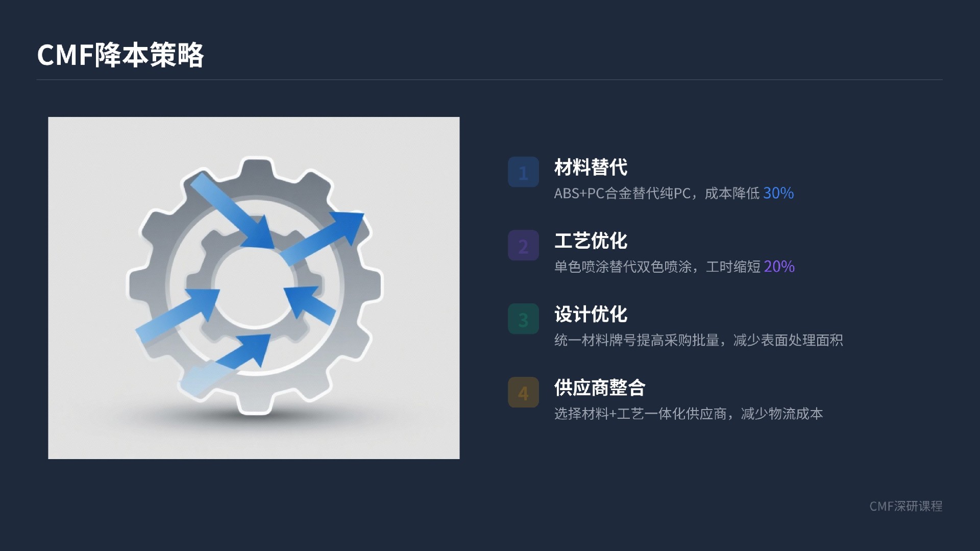The width and height of the screenshot is (980, 551).
Task: Select the 设计优化 heading
Action: coord(591,315)
